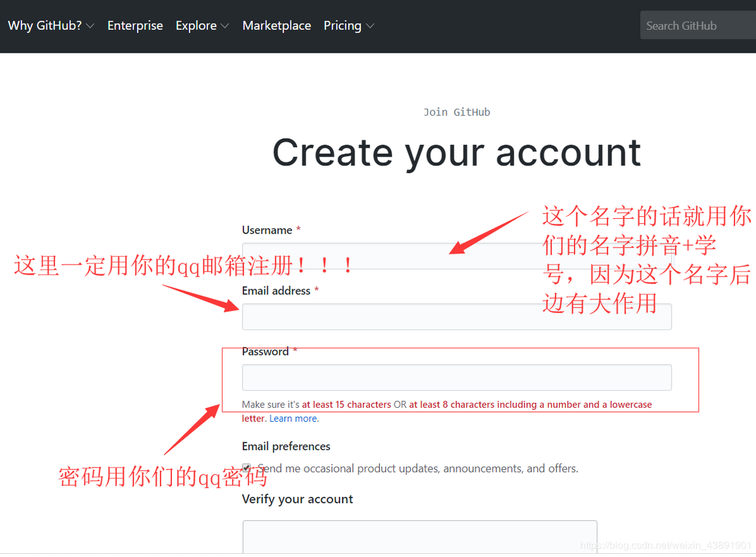
Task: Open the Why GitHub? dropdown menu
Action: 51,25
